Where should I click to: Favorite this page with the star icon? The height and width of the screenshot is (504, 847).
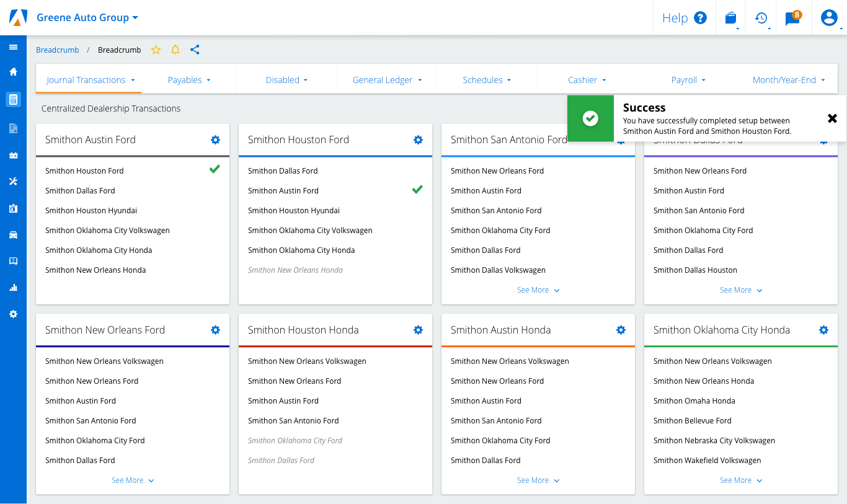tap(156, 50)
